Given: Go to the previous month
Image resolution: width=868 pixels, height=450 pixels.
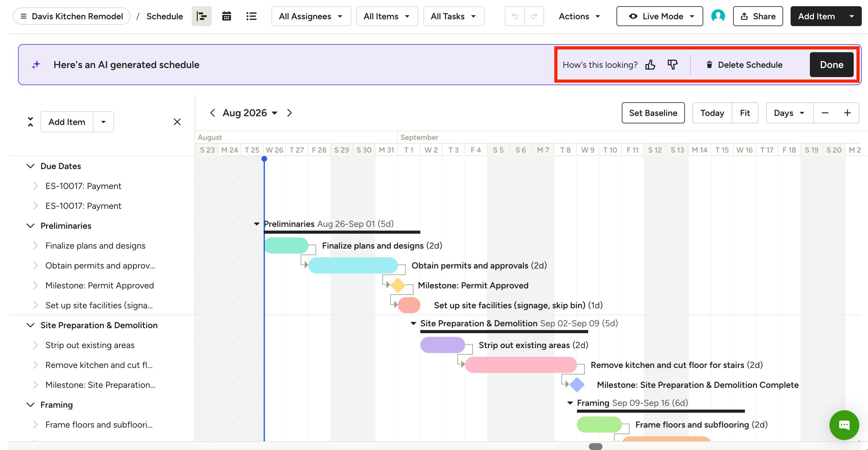Looking at the screenshot, I should point(212,113).
